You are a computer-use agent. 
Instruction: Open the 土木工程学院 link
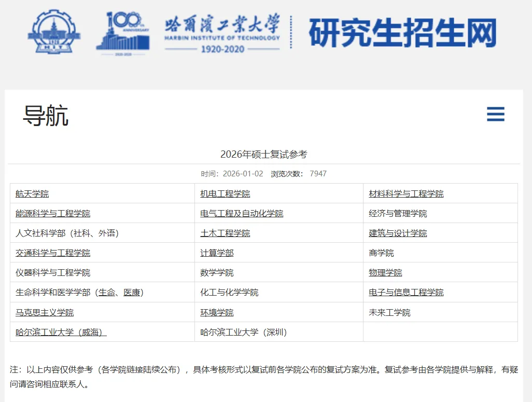click(225, 233)
